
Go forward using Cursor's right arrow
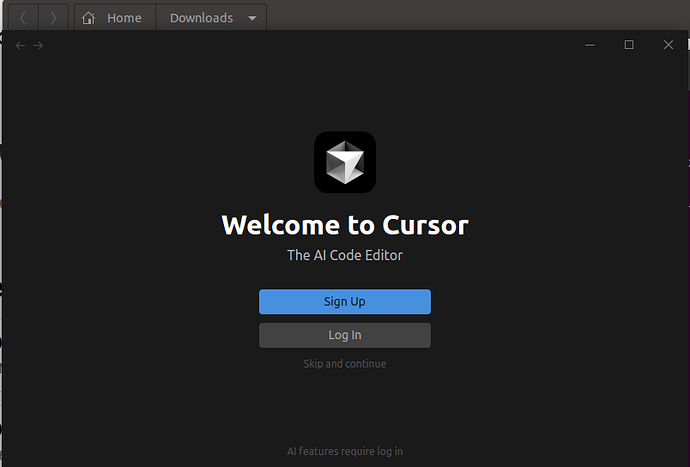[x=38, y=45]
